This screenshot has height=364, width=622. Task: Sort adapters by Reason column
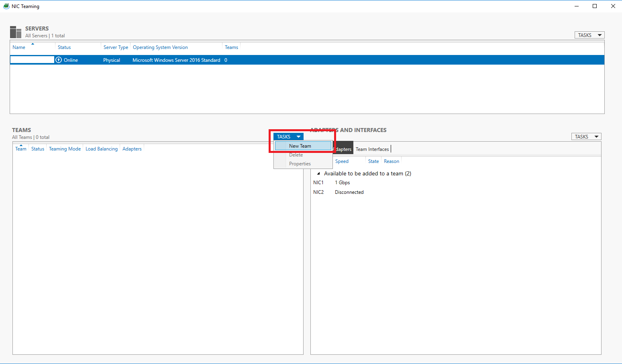tap(392, 161)
